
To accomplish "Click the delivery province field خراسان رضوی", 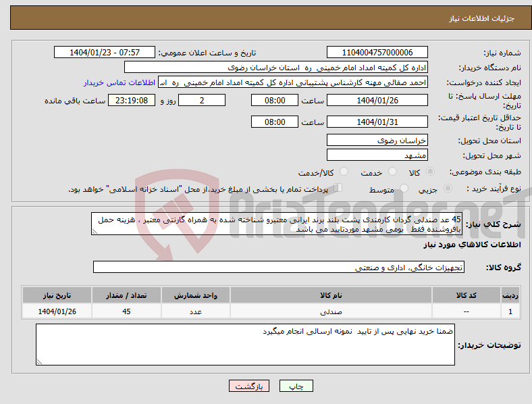I will coord(377,141).
